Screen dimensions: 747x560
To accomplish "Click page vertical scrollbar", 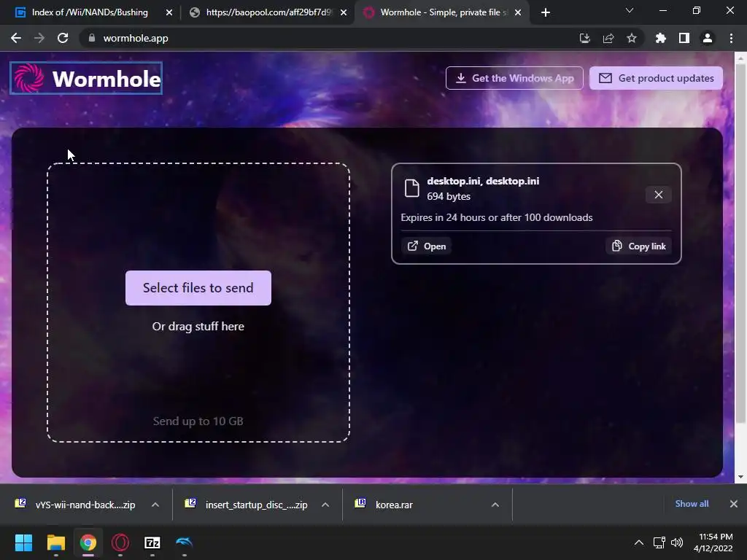I will point(740,243).
